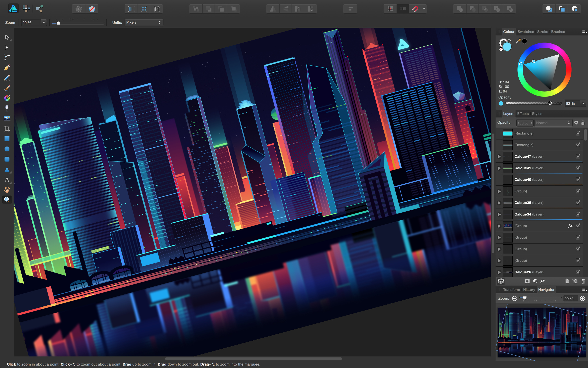
Task: Expand the Calque34 layer
Action: tap(499, 214)
